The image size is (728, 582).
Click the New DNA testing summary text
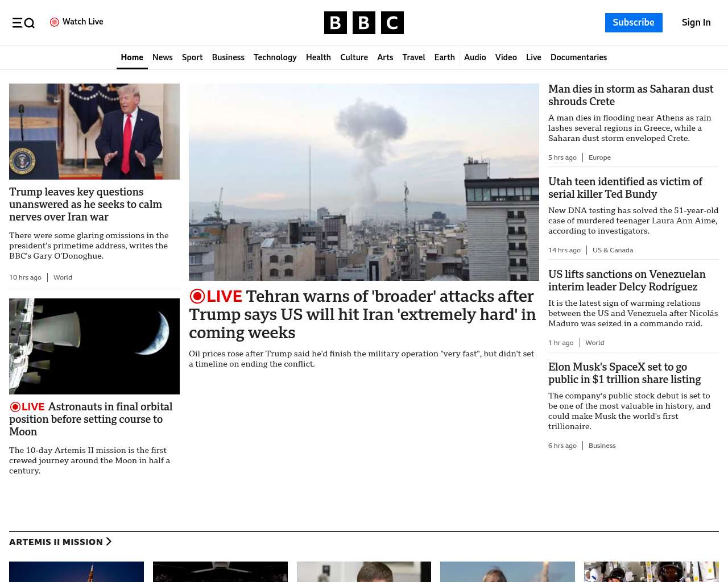tap(633, 221)
